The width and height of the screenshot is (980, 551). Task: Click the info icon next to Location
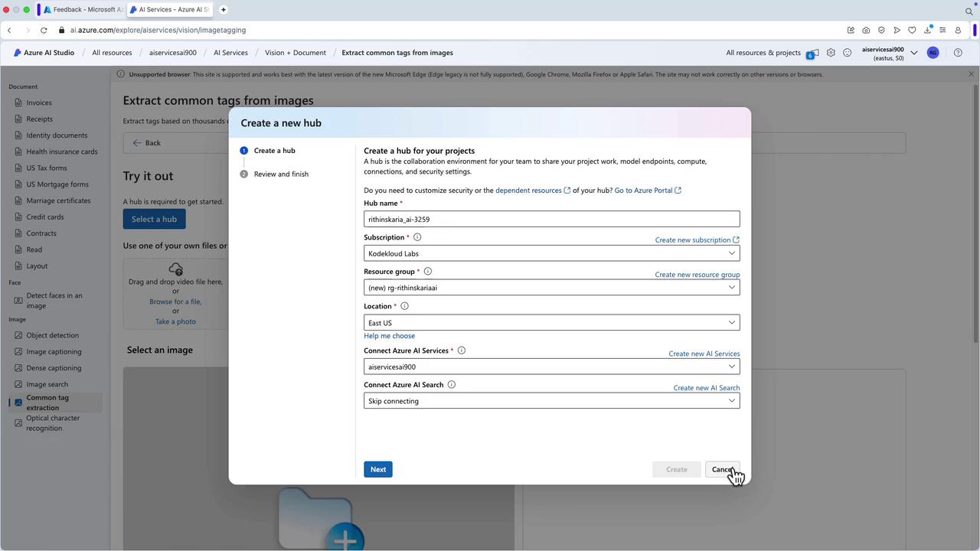pyautogui.click(x=405, y=306)
